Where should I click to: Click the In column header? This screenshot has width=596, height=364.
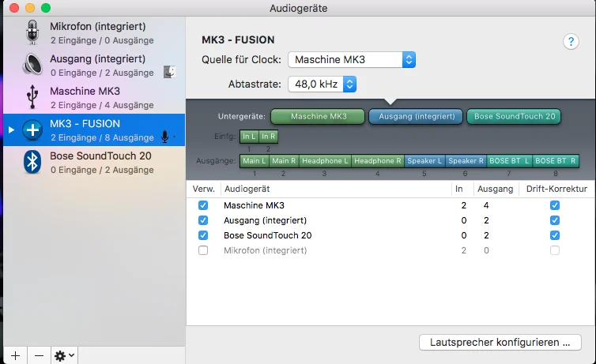tap(459, 189)
